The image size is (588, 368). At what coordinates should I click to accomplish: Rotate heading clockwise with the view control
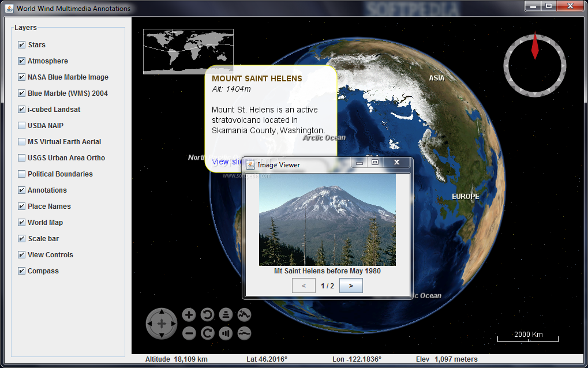[207, 333]
